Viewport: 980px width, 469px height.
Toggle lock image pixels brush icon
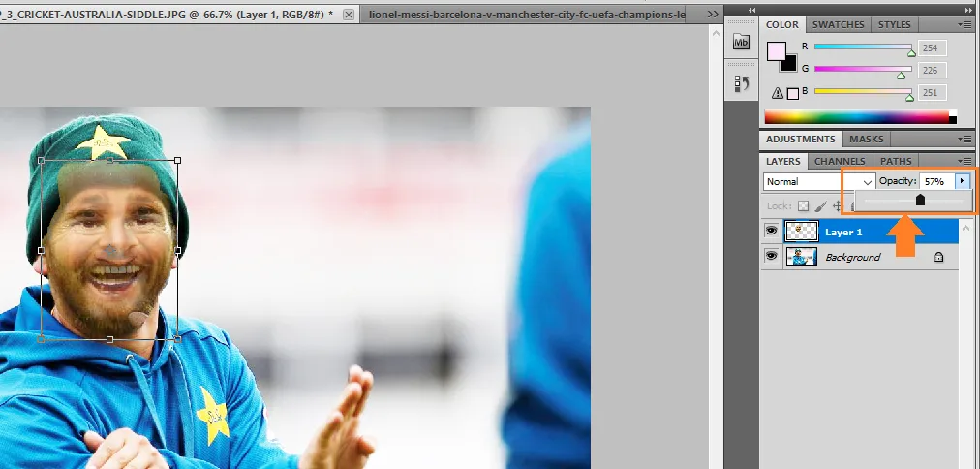pyautogui.click(x=821, y=205)
